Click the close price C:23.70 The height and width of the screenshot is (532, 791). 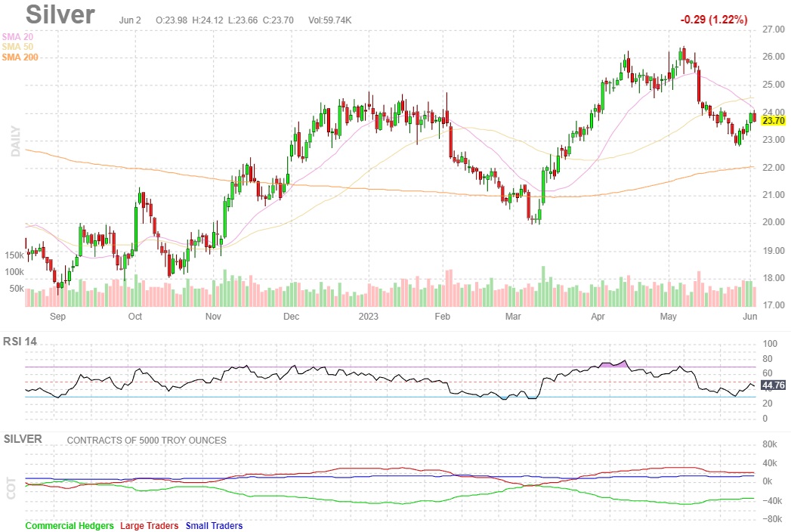278,20
